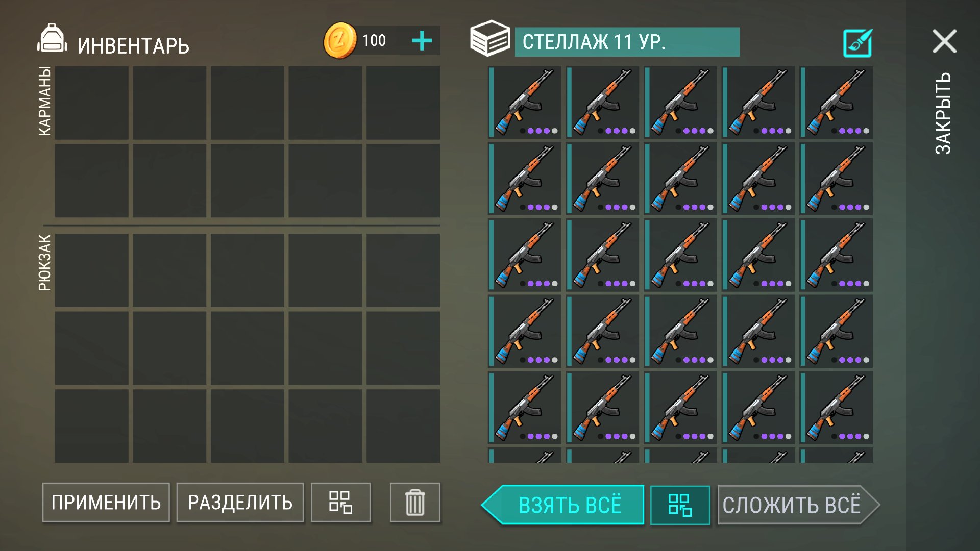The height and width of the screenshot is (551, 980).
Task: Click the inventory sort grid icon
Action: click(340, 503)
